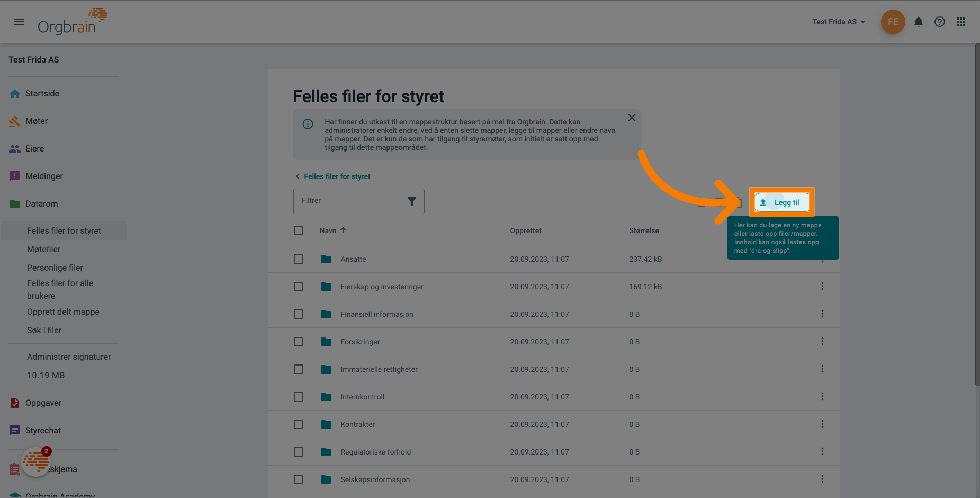Go back via Felles filer for styret breadcrumb
The height and width of the screenshot is (498, 980).
click(332, 176)
